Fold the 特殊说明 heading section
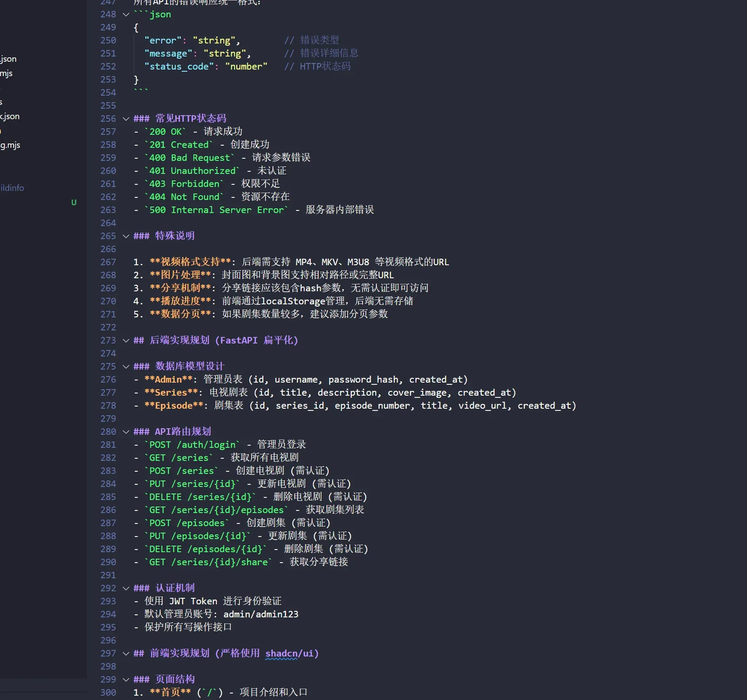The image size is (747, 700). pos(126,236)
